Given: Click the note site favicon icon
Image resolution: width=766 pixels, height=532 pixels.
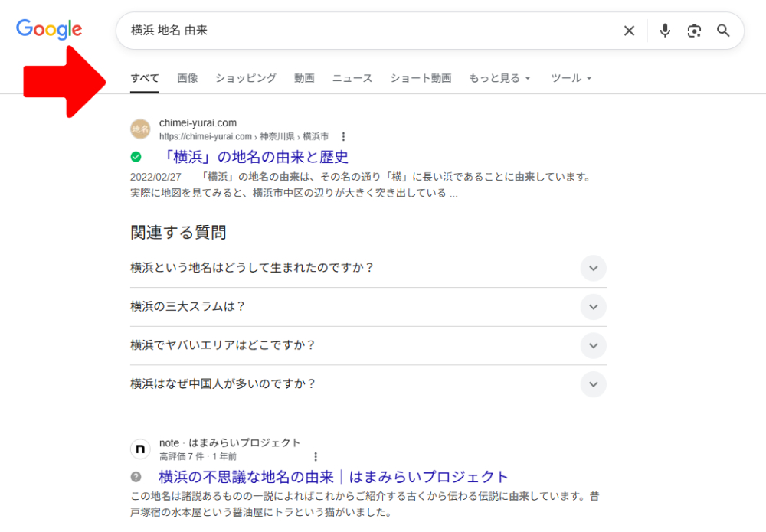Looking at the screenshot, I should (x=140, y=449).
